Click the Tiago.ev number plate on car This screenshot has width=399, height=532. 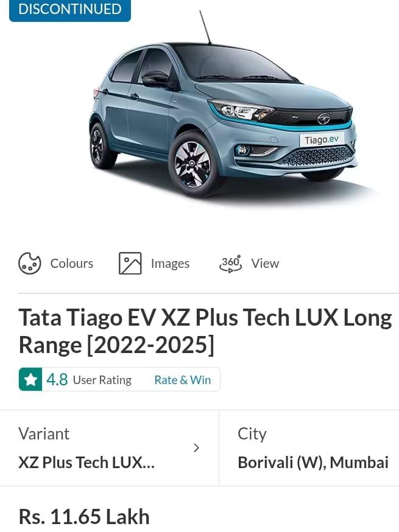click(322, 139)
